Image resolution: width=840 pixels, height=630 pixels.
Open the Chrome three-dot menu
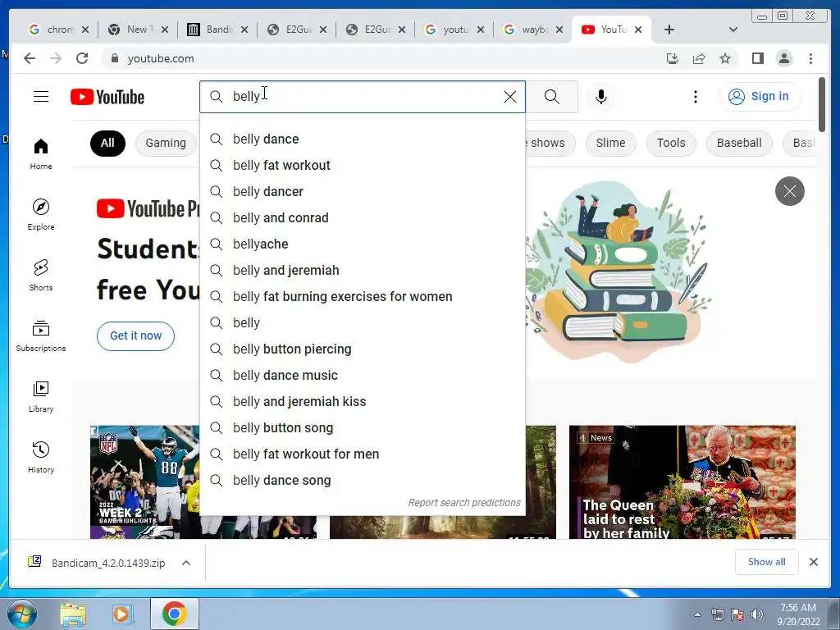coord(810,58)
